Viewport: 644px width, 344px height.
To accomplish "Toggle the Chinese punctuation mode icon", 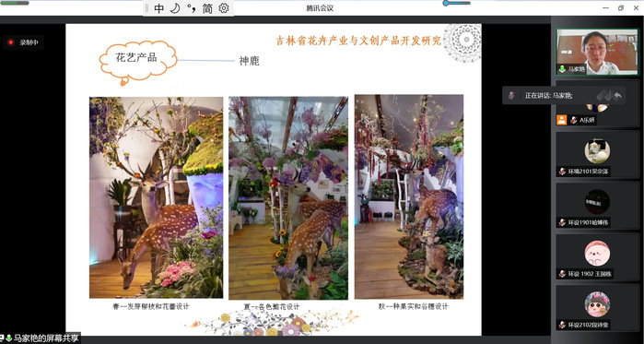I will point(191,8).
